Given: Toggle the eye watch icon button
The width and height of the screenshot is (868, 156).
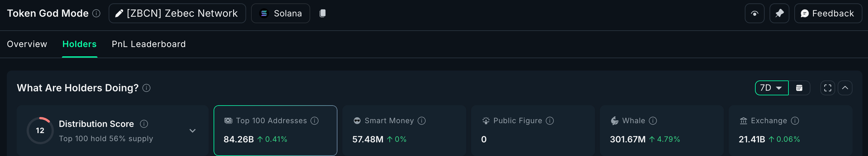Looking at the screenshot, I should click(754, 14).
